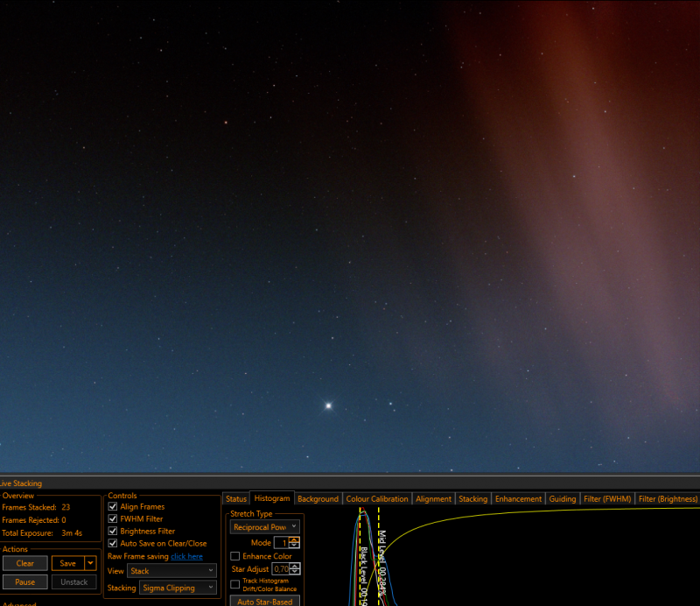Click the Total Exposure 3m 4s value
The width and height of the screenshot is (700, 606).
[72, 533]
